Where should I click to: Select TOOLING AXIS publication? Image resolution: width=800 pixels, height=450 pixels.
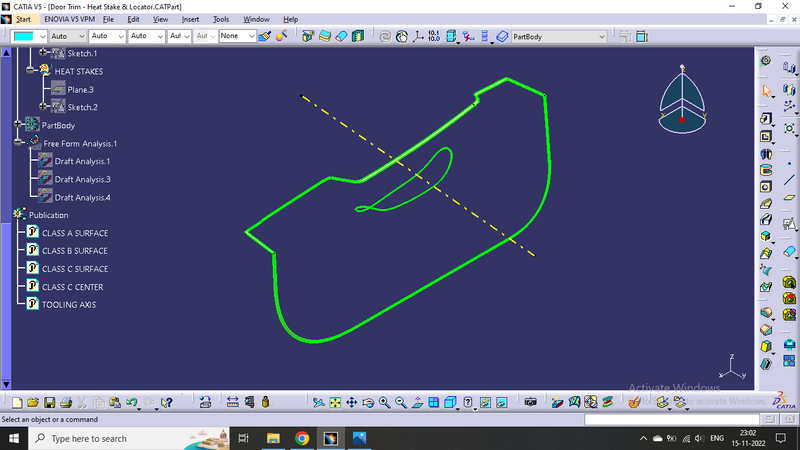coord(69,305)
